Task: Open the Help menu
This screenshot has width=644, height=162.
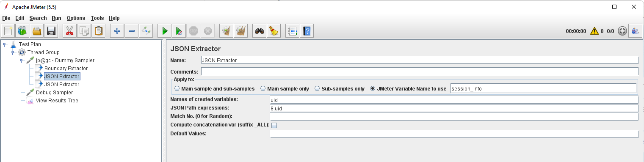Action: [x=114, y=18]
